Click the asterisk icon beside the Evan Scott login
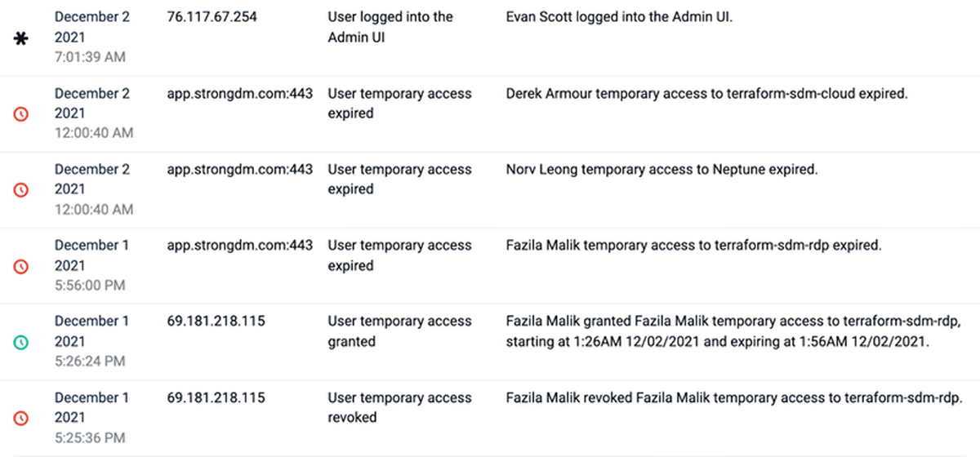 coord(22,38)
